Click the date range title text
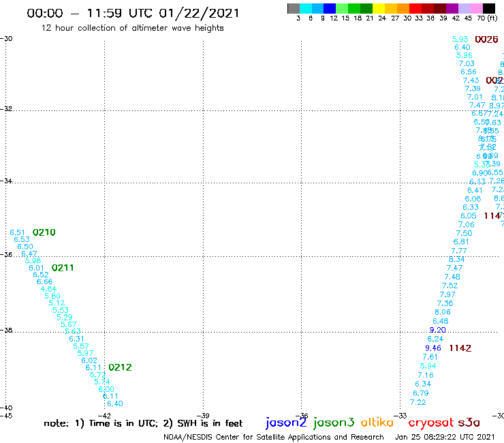Viewport: 504px width, 443px height. pos(133,13)
